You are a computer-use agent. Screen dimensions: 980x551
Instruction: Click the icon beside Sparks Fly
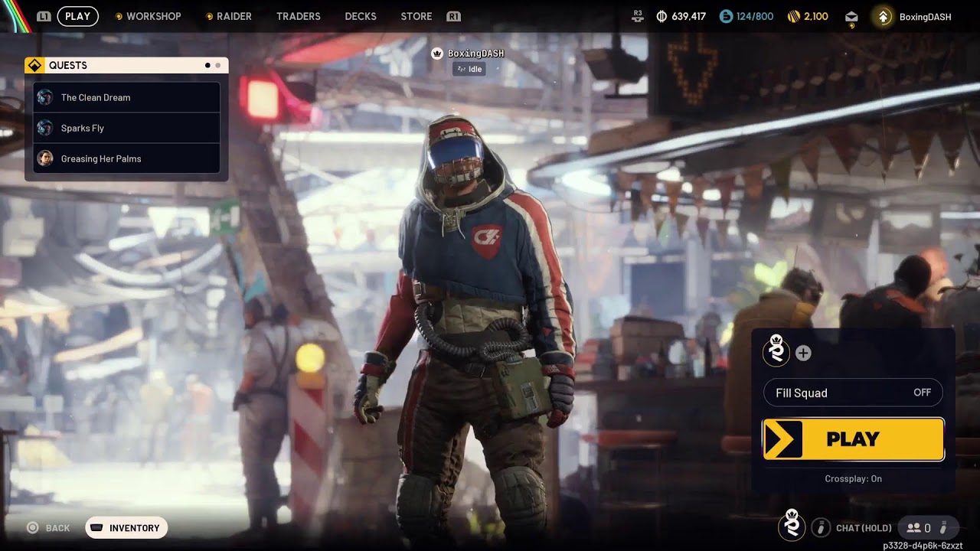pos(45,128)
